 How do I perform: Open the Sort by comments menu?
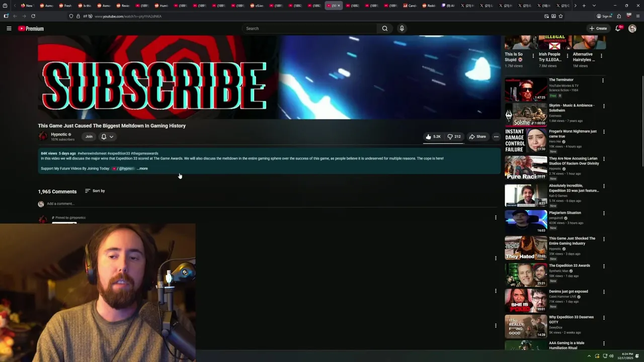(x=95, y=191)
